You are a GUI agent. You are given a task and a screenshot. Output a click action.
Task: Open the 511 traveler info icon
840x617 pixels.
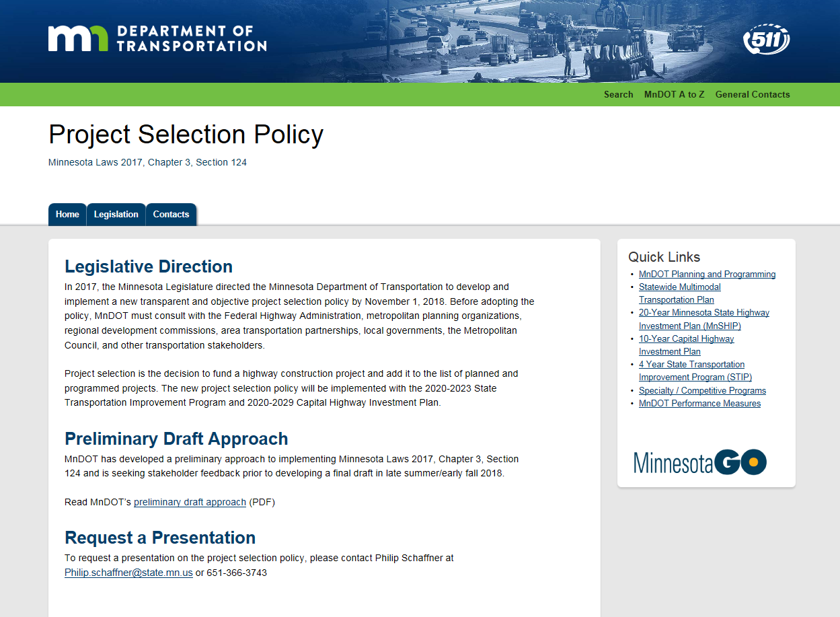coord(766,41)
